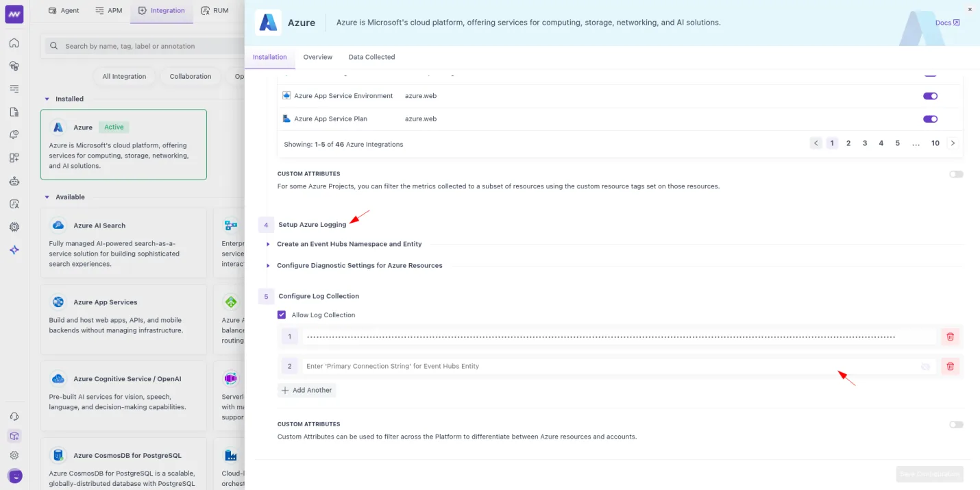Delete connection string row 1
Image resolution: width=980 pixels, height=490 pixels.
950,336
